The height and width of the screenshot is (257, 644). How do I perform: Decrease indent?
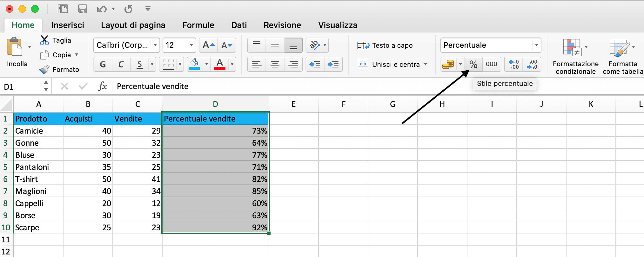click(x=315, y=64)
